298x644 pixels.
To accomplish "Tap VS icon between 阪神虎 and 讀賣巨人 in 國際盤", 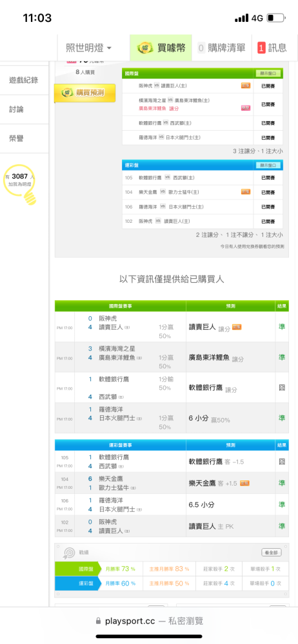I will (x=157, y=86).
